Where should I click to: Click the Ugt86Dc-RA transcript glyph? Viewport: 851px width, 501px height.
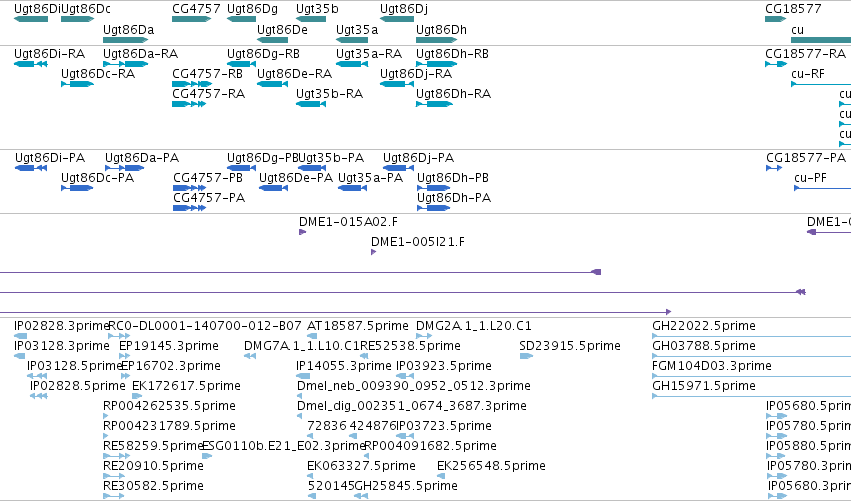[x=78, y=84]
